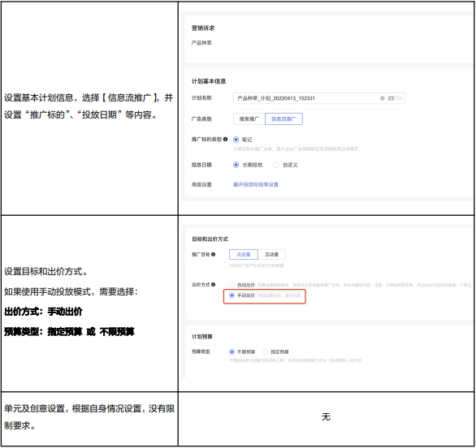Select 自定义 delivery date radio
Viewport: 476px width, 448px height.
[x=276, y=165]
